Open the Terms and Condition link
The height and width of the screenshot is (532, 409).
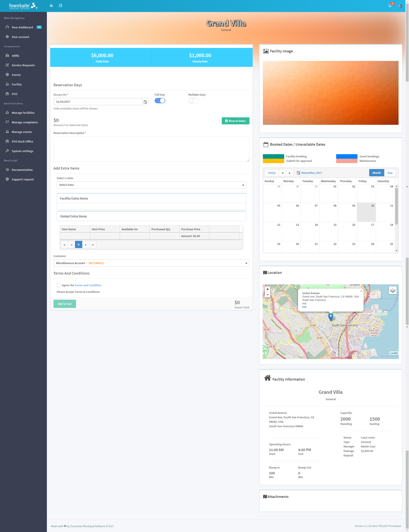coord(88,285)
